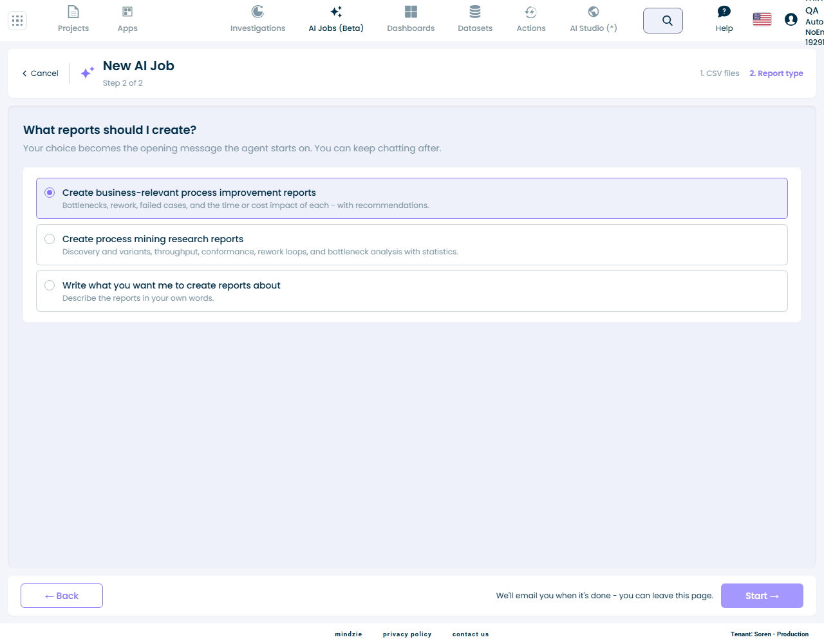Open the Apps icon
The height and width of the screenshot is (644, 824).
tap(127, 12)
